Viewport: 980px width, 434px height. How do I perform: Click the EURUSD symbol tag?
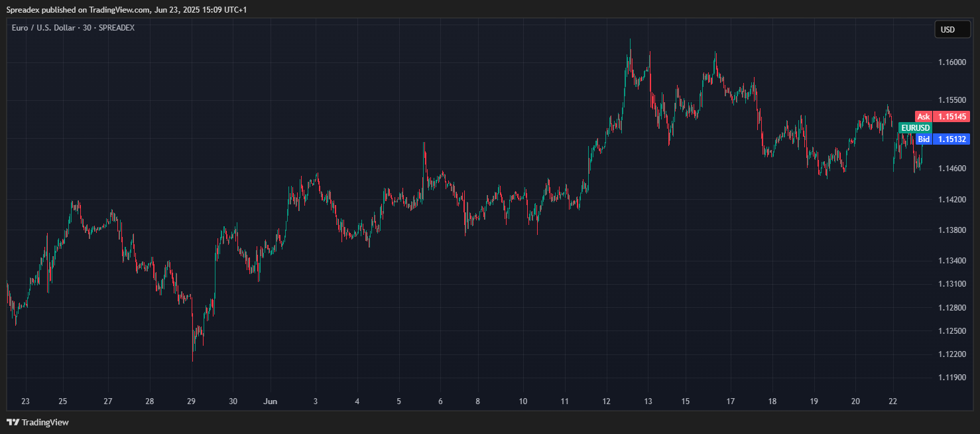pos(916,127)
